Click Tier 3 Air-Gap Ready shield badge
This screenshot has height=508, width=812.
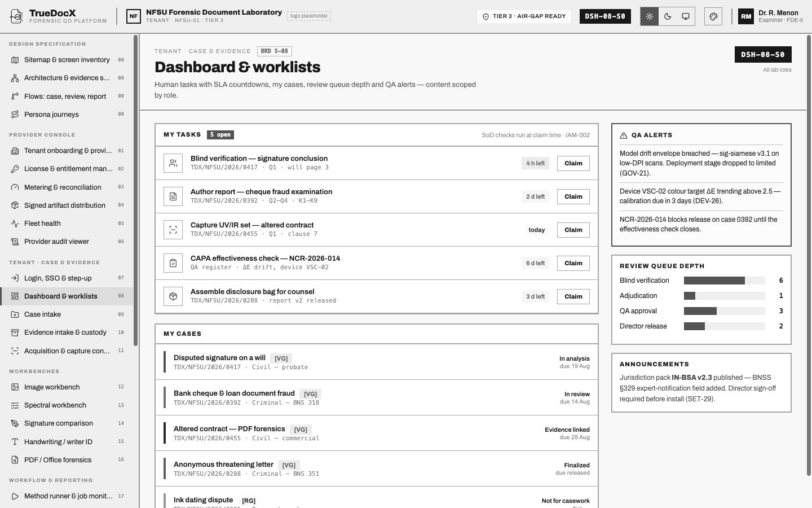click(x=524, y=16)
